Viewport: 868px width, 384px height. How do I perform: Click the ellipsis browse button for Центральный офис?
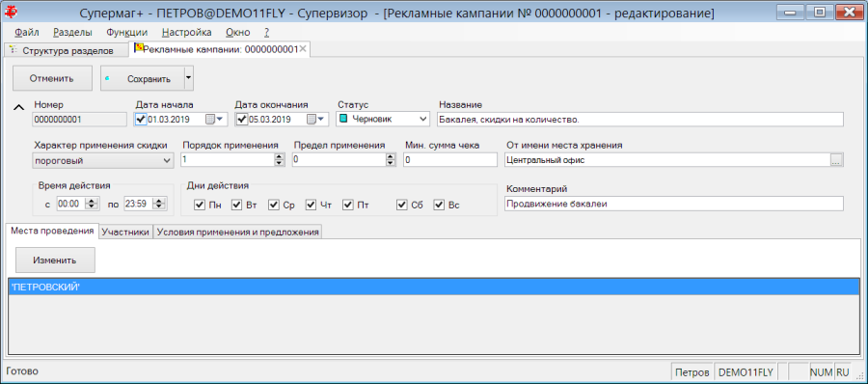coord(836,160)
